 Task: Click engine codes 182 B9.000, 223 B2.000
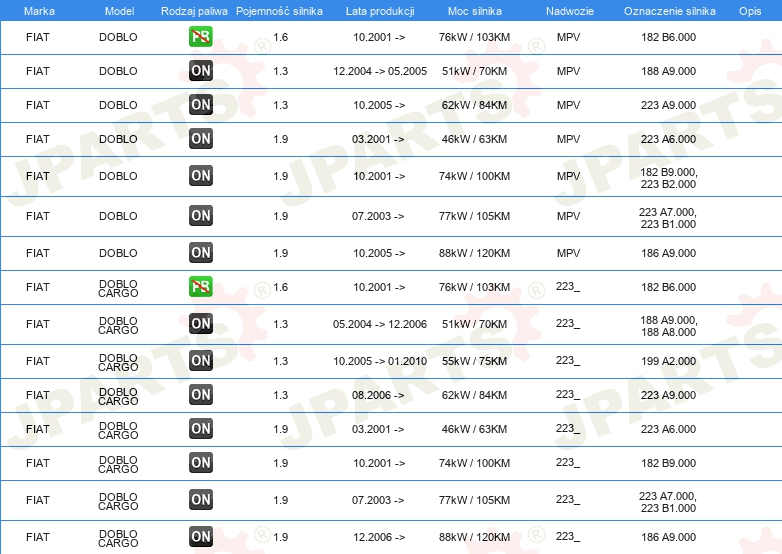point(668,178)
